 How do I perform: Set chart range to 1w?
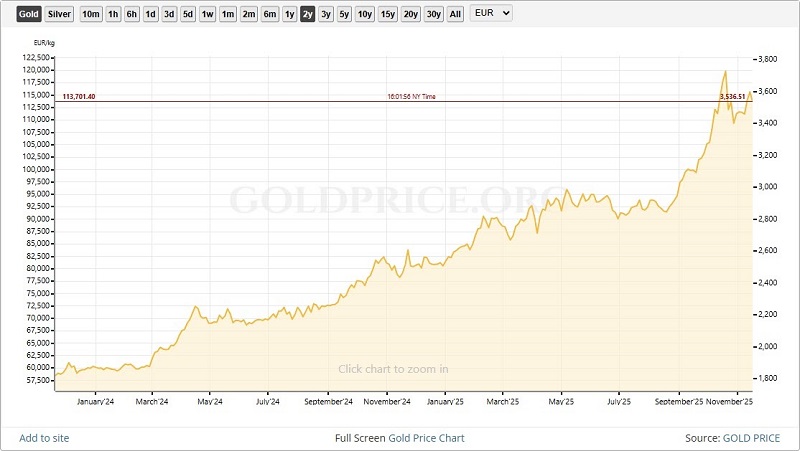[x=207, y=14]
